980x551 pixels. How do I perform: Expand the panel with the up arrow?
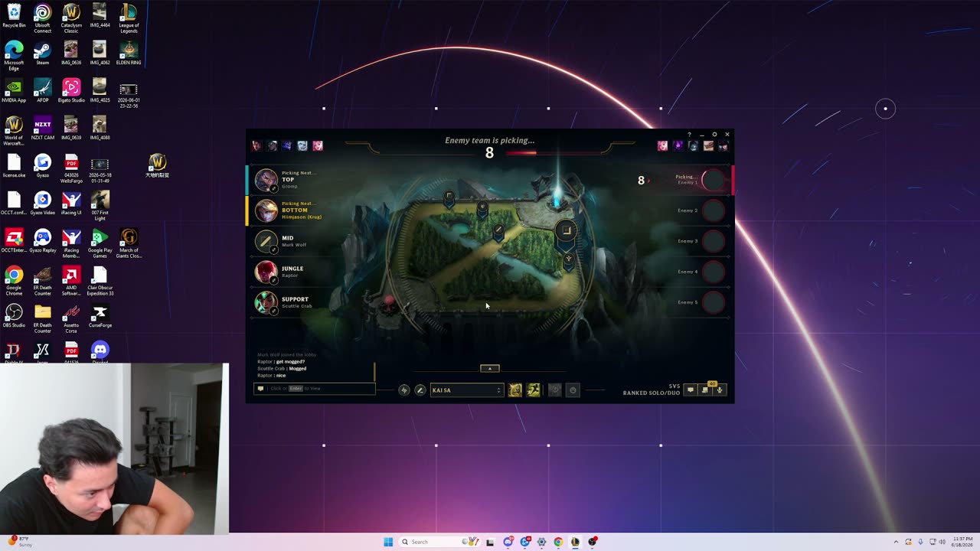pos(490,368)
